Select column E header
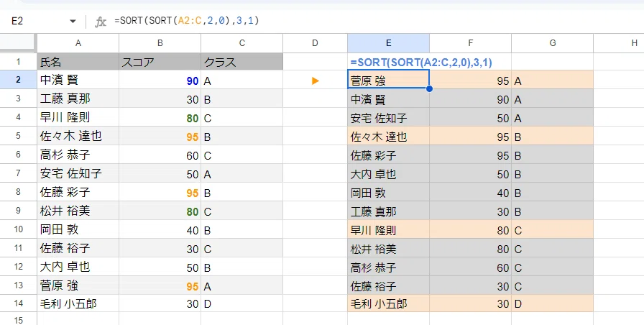Image resolution: width=644 pixels, height=325 pixels. [389, 42]
